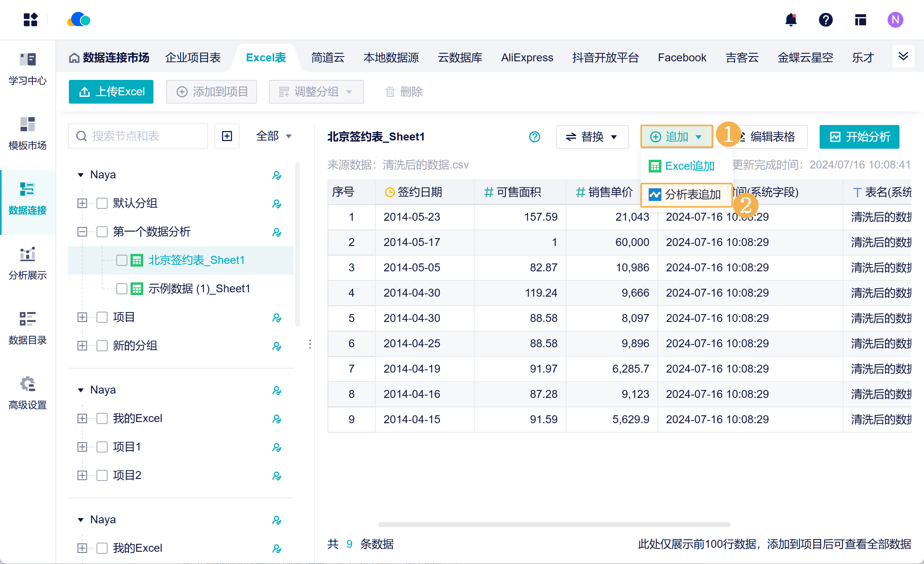Click permission icon for 默认分组
The image size is (924, 564).
pyautogui.click(x=276, y=204)
